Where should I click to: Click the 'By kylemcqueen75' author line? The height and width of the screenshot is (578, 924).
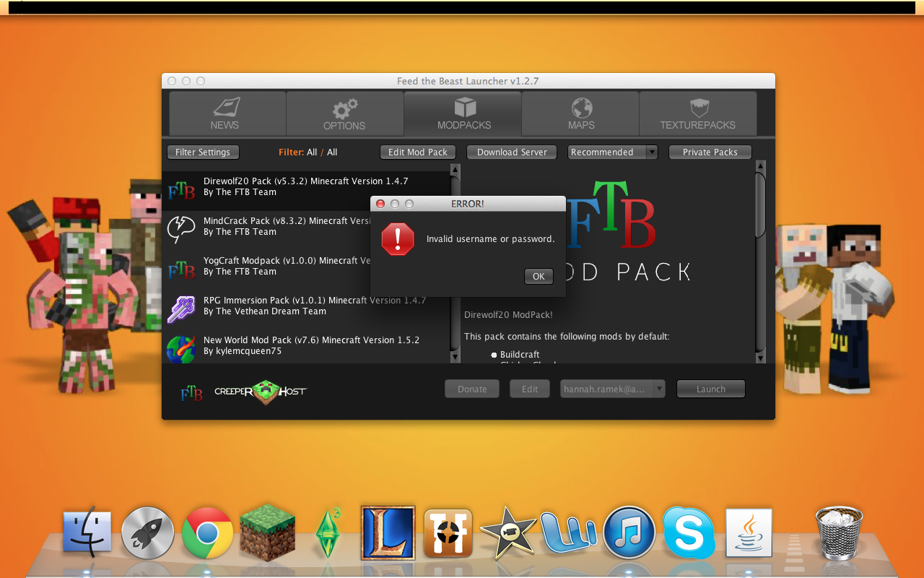(243, 351)
